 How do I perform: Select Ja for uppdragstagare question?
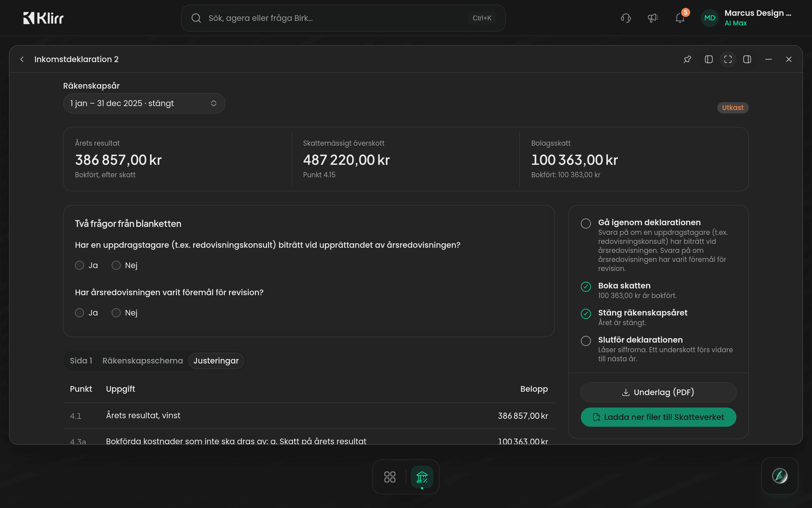point(80,265)
